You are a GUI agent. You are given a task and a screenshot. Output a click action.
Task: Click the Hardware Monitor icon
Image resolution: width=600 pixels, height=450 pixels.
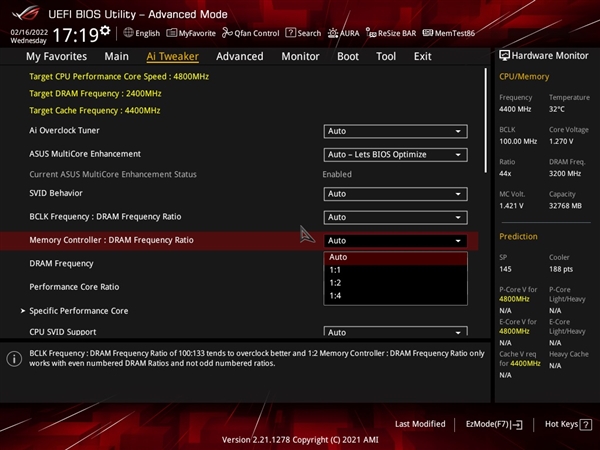click(x=504, y=55)
